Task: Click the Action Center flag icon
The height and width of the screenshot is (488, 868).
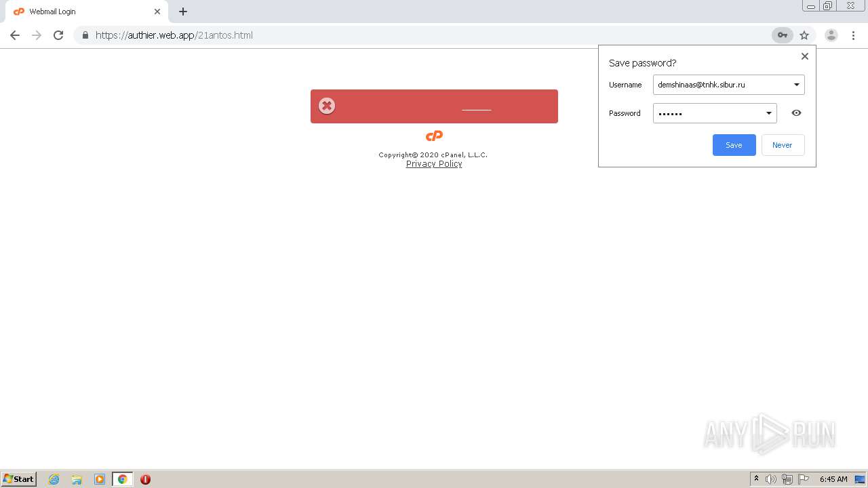Action: pos(804,479)
